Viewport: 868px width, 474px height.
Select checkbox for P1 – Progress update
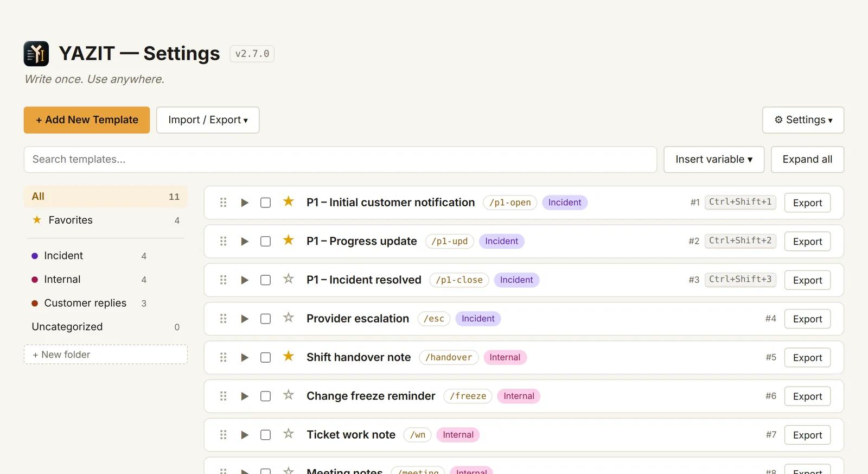[x=265, y=241]
